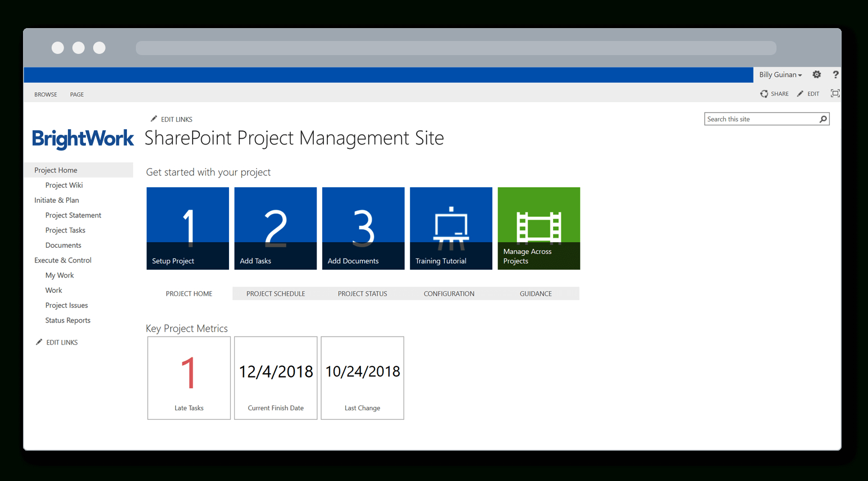The image size is (868, 481).
Task: Open the settings gear menu
Action: [817, 75]
